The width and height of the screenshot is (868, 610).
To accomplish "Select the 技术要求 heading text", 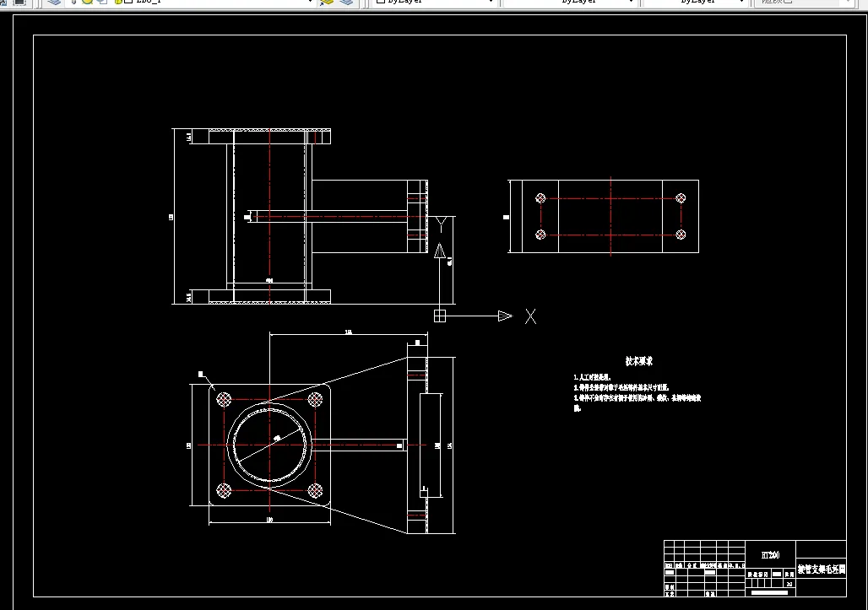I will point(639,361).
